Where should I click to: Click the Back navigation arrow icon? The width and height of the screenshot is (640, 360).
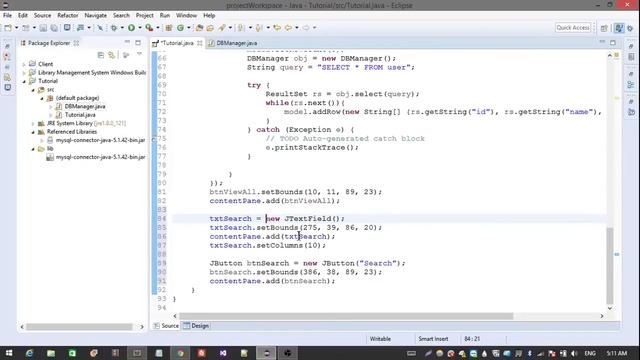click(x=289, y=28)
